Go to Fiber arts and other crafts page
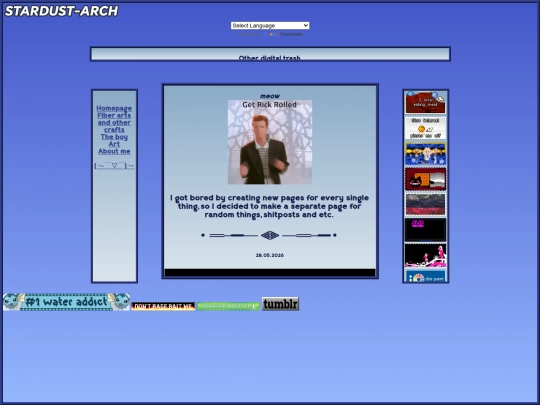This screenshot has height=405, width=540. click(114, 123)
